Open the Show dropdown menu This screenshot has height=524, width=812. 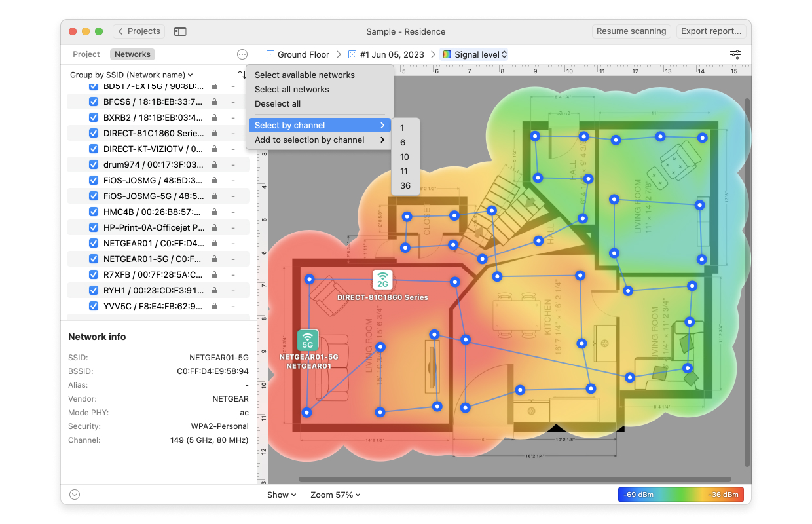tap(282, 495)
